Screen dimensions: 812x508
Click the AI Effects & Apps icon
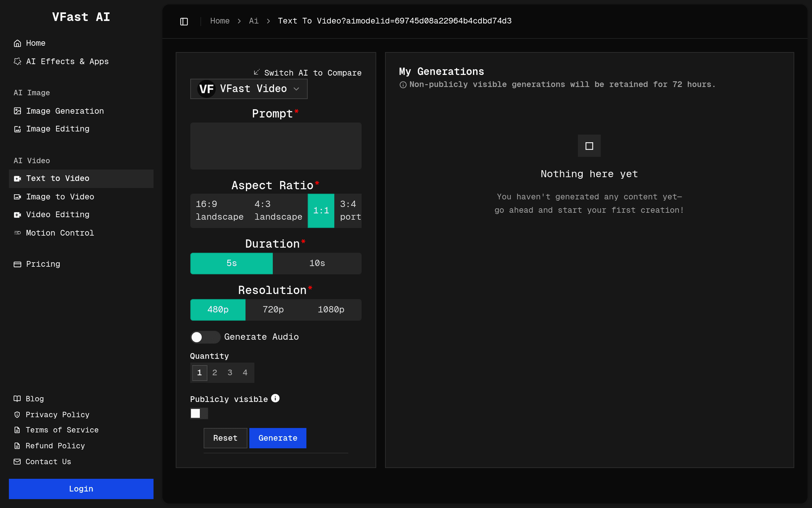click(17, 62)
